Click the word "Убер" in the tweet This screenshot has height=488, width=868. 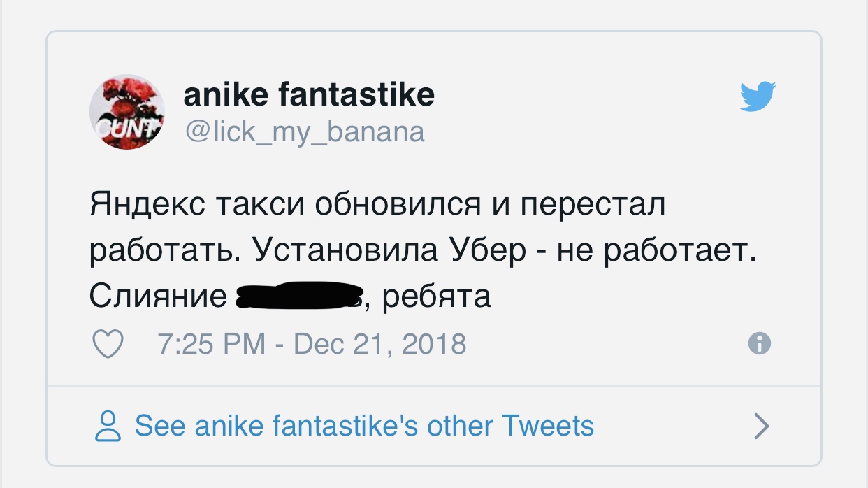489,250
